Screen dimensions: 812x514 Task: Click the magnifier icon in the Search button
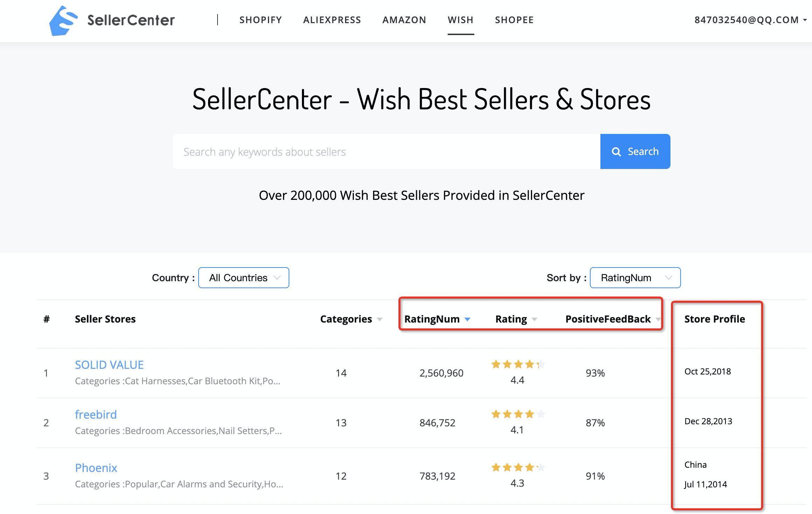[x=617, y=151]
